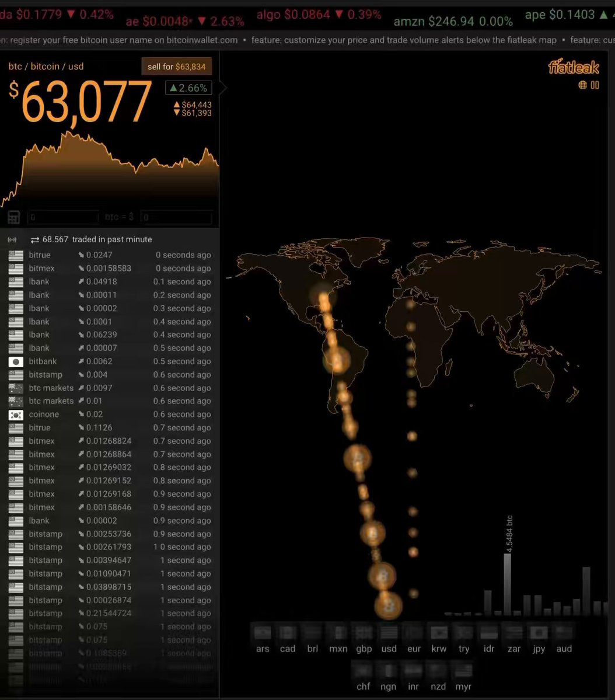
Task: Click the Japan flag on the bitbank row
Action: pyautogui.click(x=16, y=361)
